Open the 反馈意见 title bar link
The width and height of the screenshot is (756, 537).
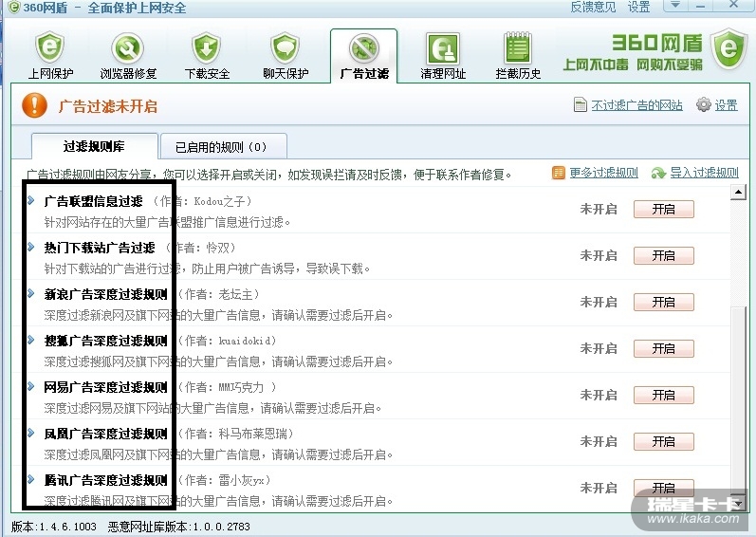pos(593,7)
